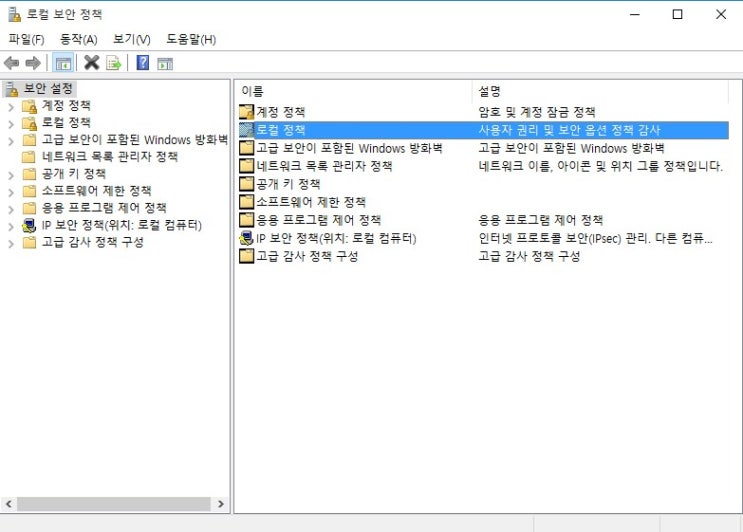Select 계정 정책 label in tree
The image size is (743, 532).
click(66, 106)
